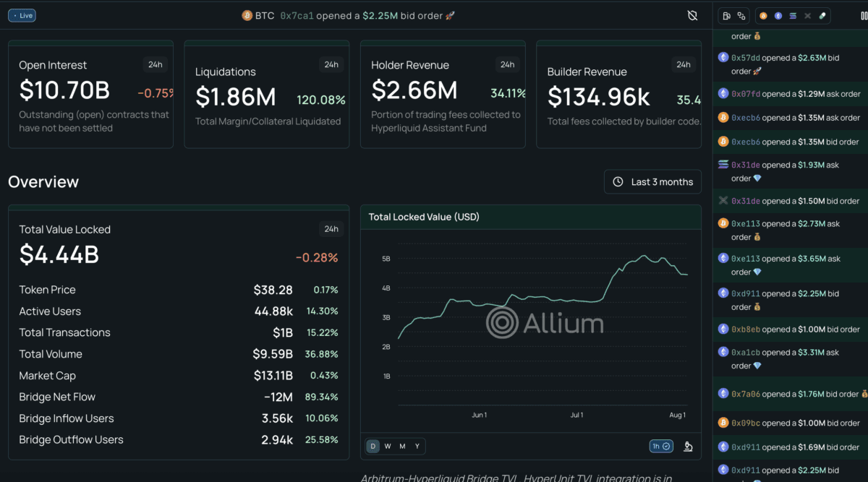Click the gas pump icon
This screenshot has height=482, width=868.
tap(727, 16)
